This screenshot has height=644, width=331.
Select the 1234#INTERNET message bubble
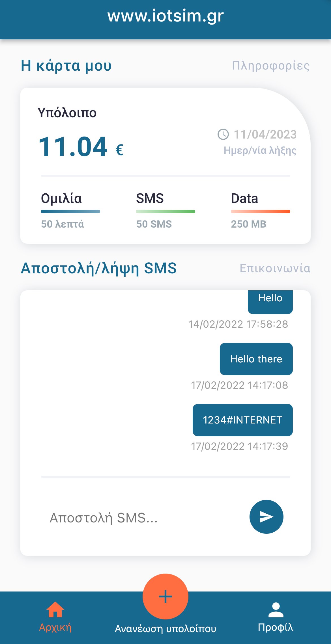[243, 420]
